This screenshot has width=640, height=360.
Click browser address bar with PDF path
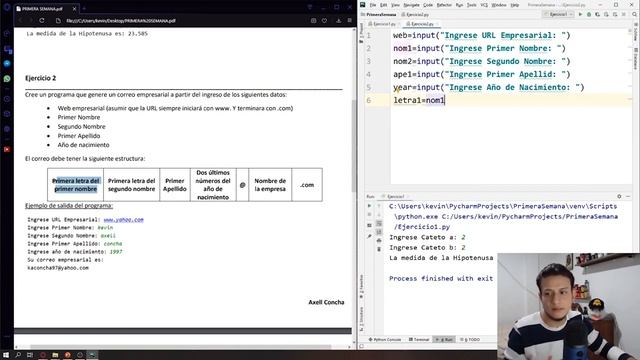tap(121, 20)
